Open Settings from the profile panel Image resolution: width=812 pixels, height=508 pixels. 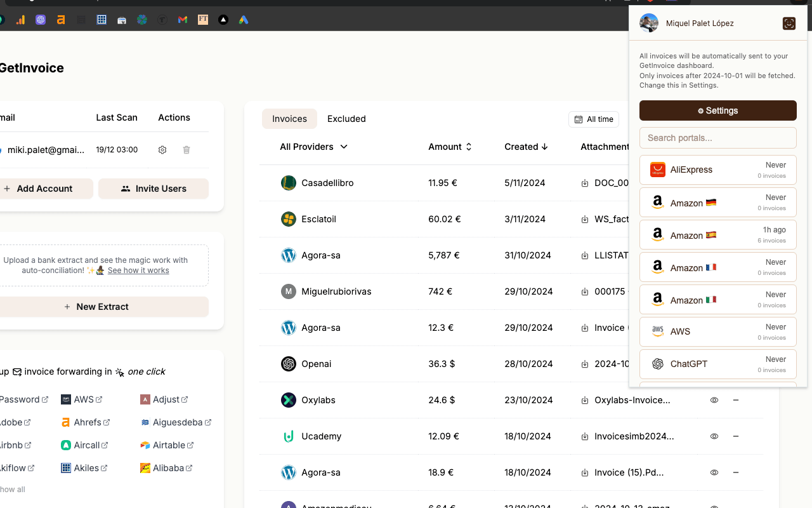coord(717,110)
